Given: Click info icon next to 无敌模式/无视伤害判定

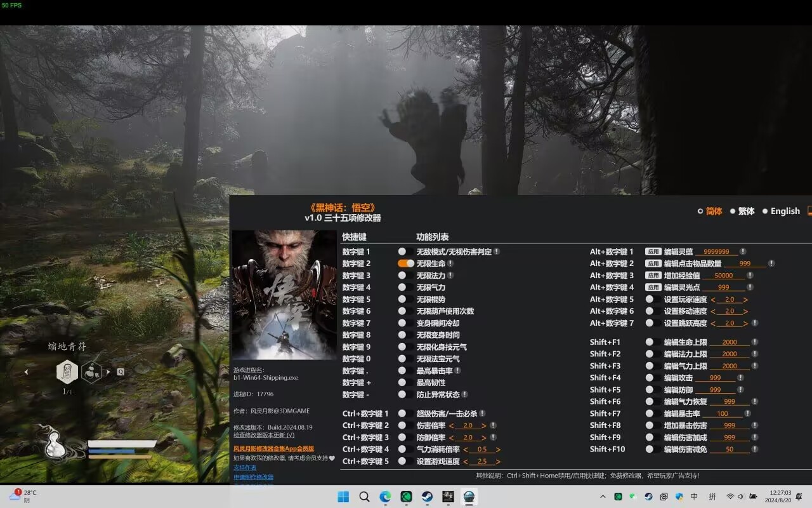Looking at the screenshot, I should 497,251.
